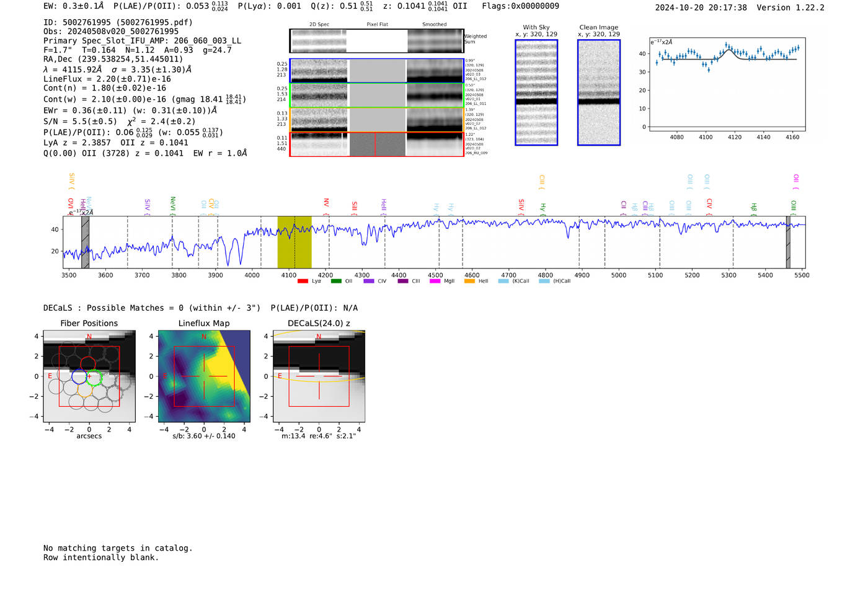Click the LineFlux = 2.20(±0.71)e-16 value
This screenshot has width=868, height=591.
pos(107,79)
